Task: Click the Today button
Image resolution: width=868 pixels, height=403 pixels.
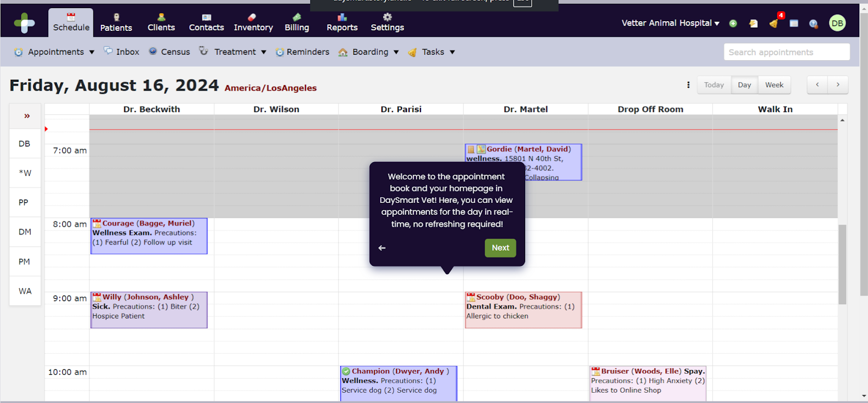Action: [714, 85]
